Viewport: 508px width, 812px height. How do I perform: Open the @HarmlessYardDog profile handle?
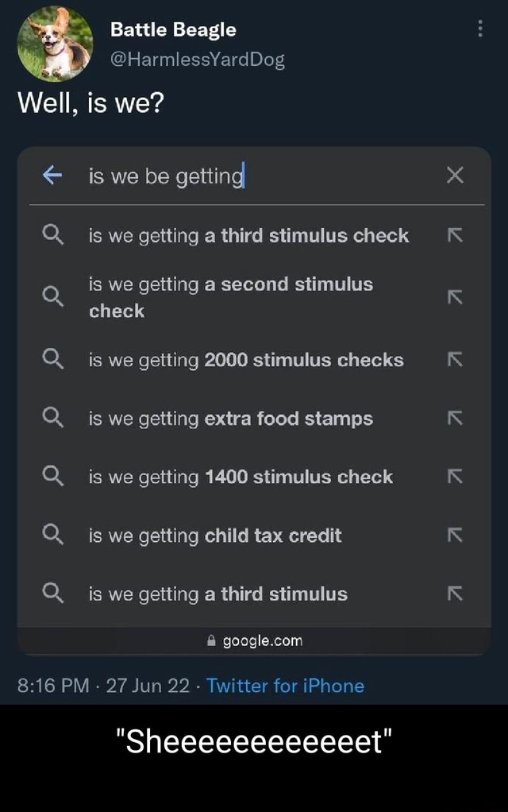pos(197,59)
